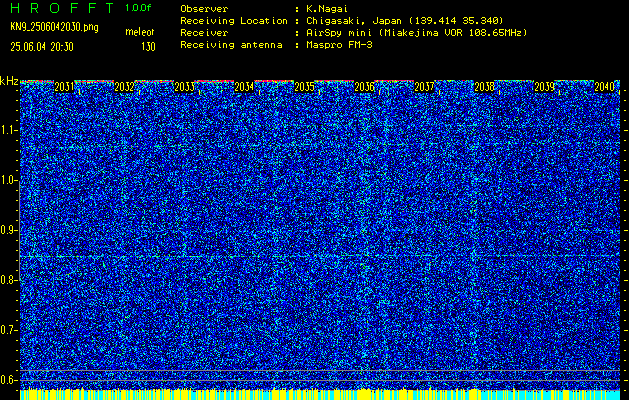Click the 2031 time marker

pyautogui.click(x=64, y=87)
